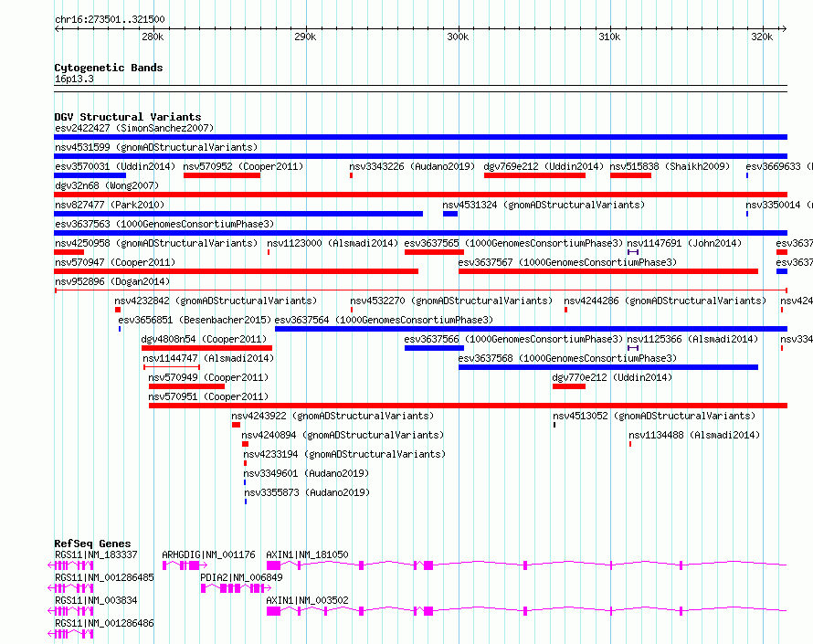Image resolution: width=813 pixels, height=644 pixels.
Task: Open variant nsv827477 (Park2010) label
Action: pyautogui.click(x=110, y=205)
